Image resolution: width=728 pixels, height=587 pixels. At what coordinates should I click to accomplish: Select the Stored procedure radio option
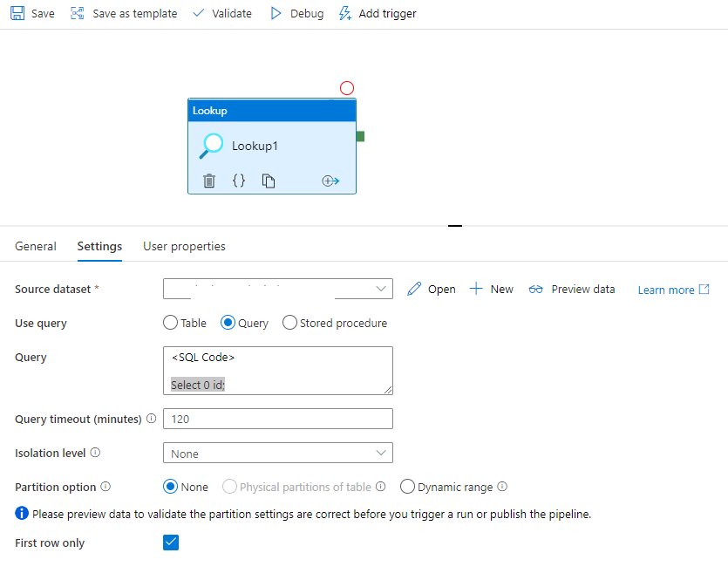click(x=289, y=323)
